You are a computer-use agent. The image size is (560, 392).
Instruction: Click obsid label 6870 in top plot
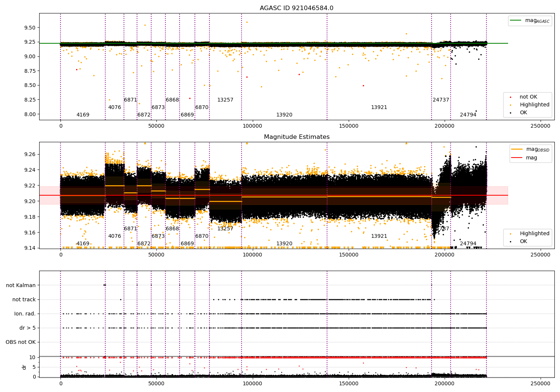(x=202, y=108)
